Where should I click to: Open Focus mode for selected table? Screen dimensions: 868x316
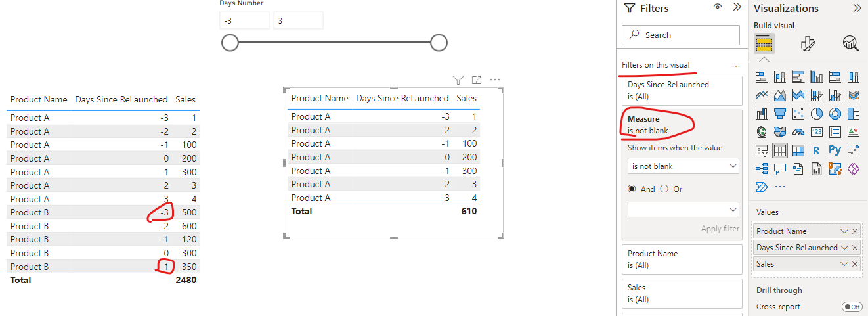(x=477, y=80)
